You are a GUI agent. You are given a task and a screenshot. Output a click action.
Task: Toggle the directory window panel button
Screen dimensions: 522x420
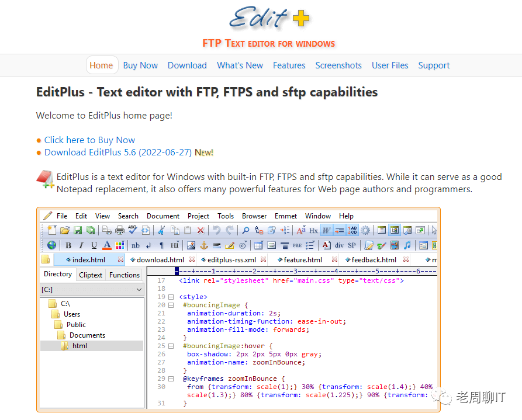point(395,230)
